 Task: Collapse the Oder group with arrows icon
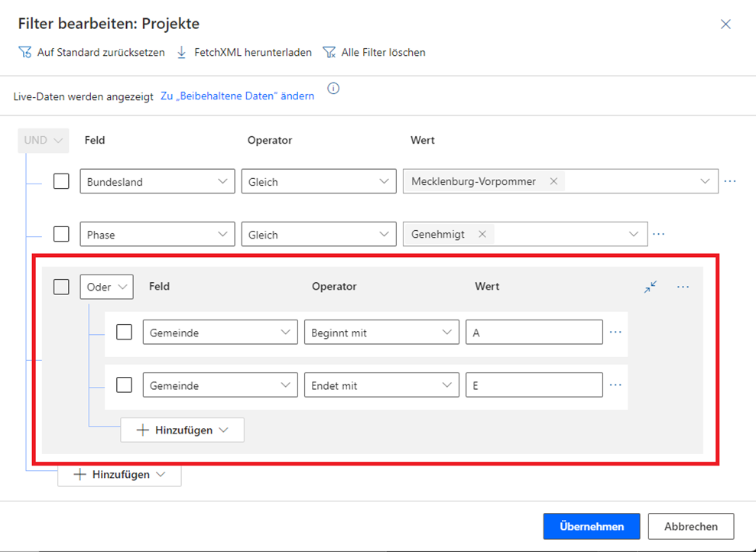tap(651, 287)
